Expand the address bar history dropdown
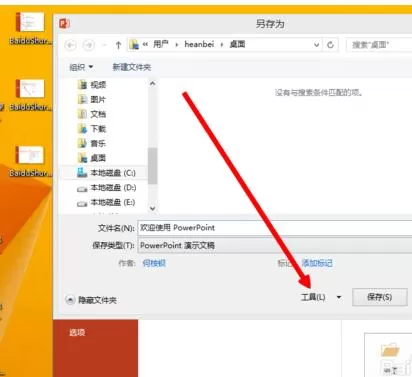The width and height of the screenshot is (412, 377). pos(316,45)
